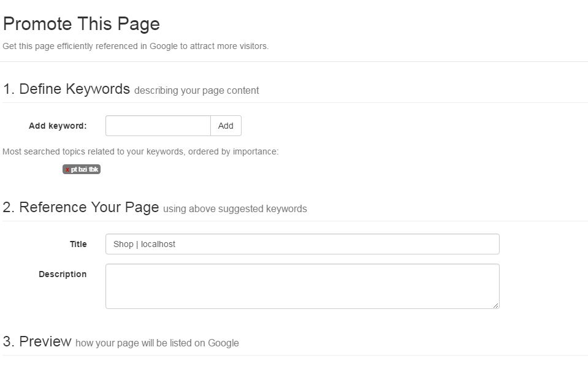588x366 pixels.
Task: Click the '3. Preview' section heading
Action: coord(37,341)
